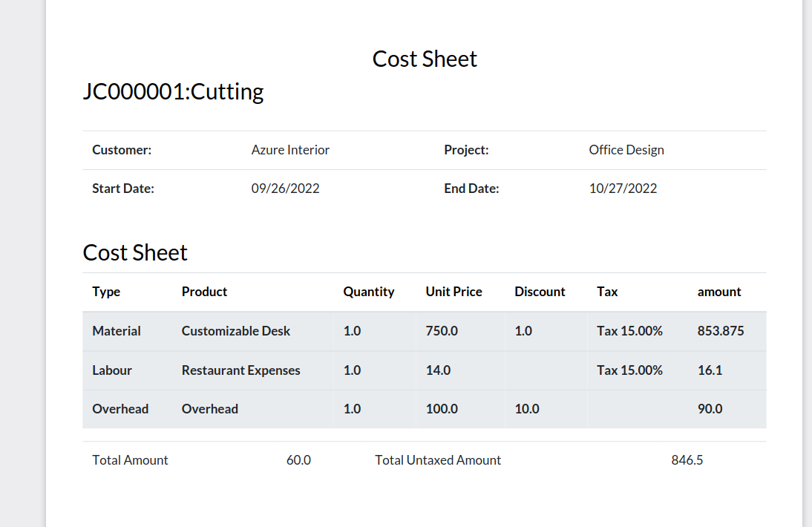Click the Office Design project value

626,150
